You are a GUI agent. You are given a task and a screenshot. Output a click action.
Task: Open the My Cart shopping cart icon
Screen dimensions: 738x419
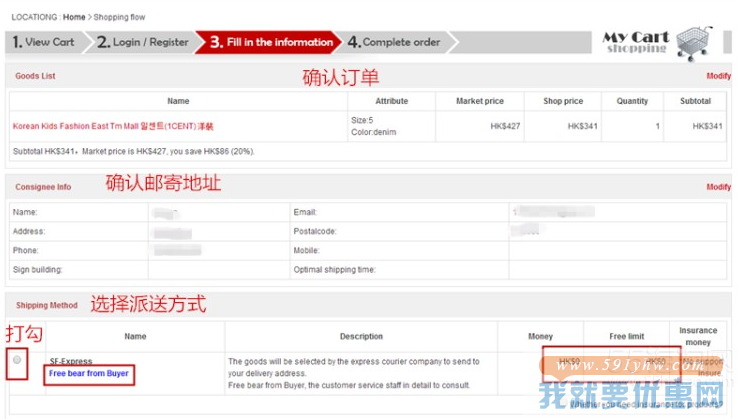(693, 43)
